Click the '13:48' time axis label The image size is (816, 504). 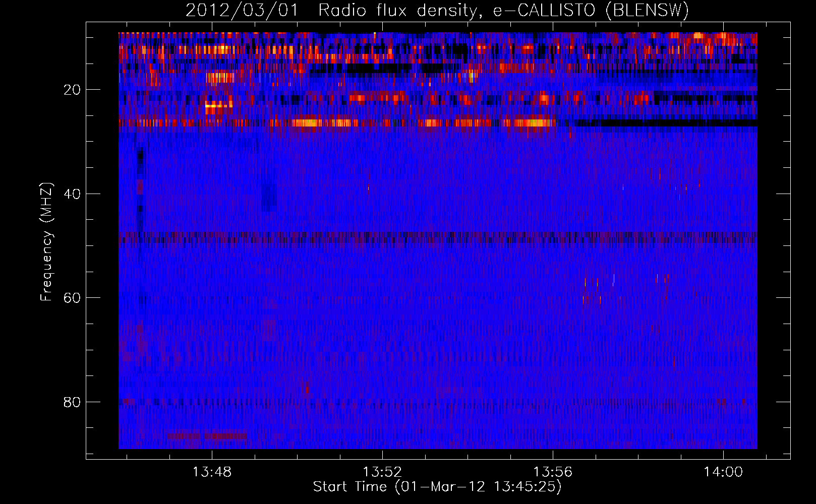click(212, 472)
